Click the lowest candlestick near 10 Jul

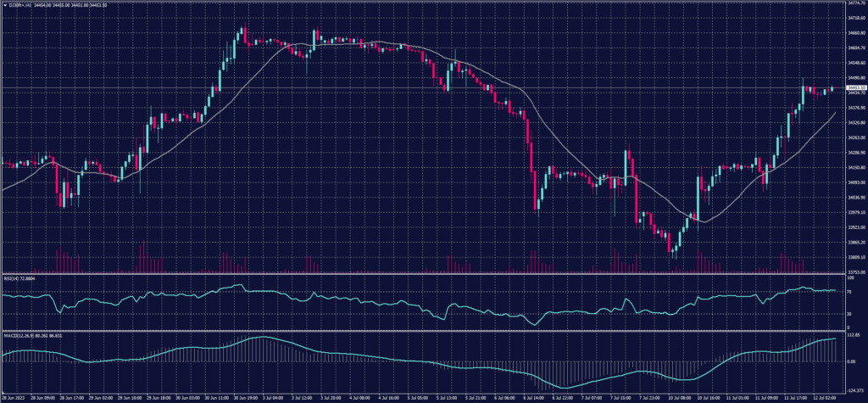click(672, 248)
